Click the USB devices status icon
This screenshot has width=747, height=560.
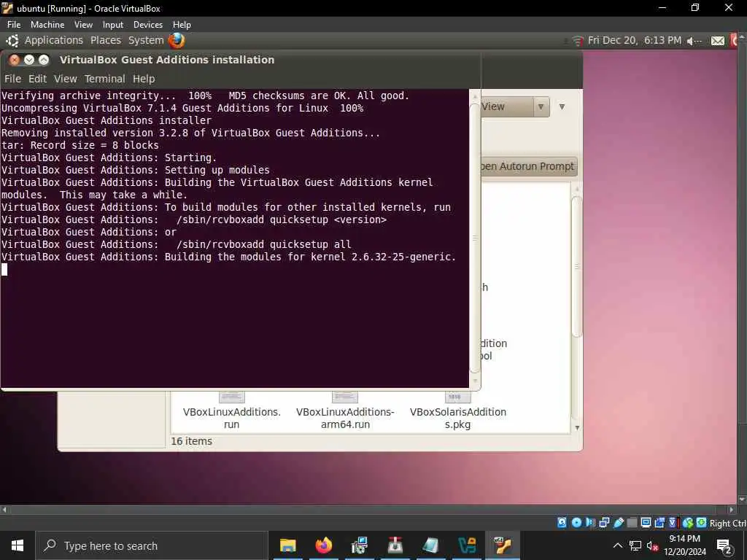[x=619, y=522]
